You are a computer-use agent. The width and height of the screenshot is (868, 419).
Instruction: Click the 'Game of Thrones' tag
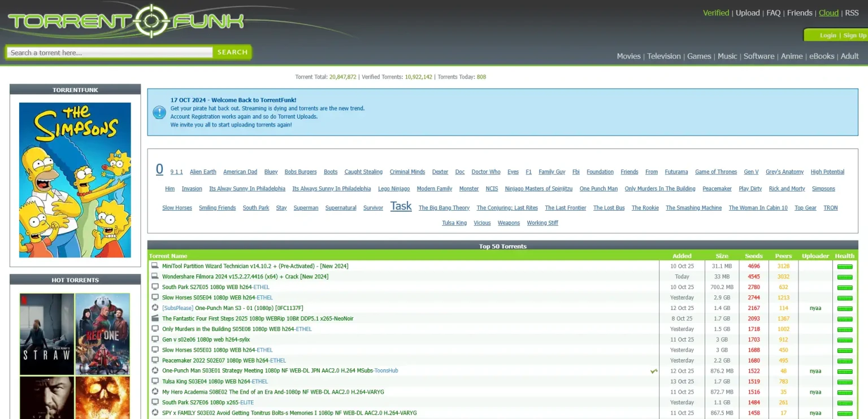click(716, 172)
